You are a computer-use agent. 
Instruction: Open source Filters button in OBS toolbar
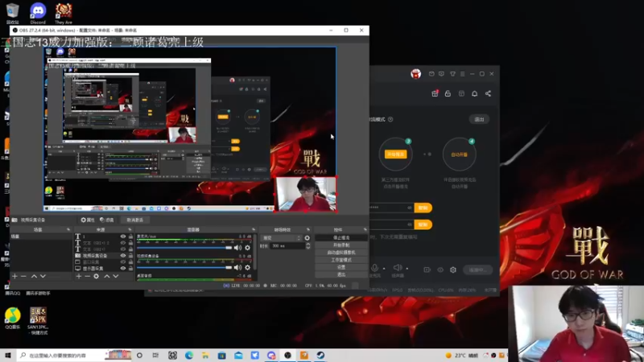pyautogui.click(x=107, y=220)
